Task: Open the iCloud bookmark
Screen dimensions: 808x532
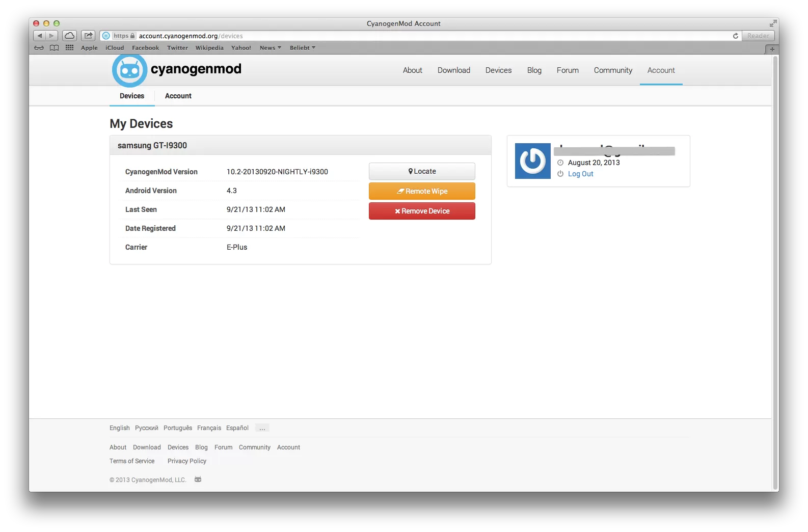Action: pos(115,48)
